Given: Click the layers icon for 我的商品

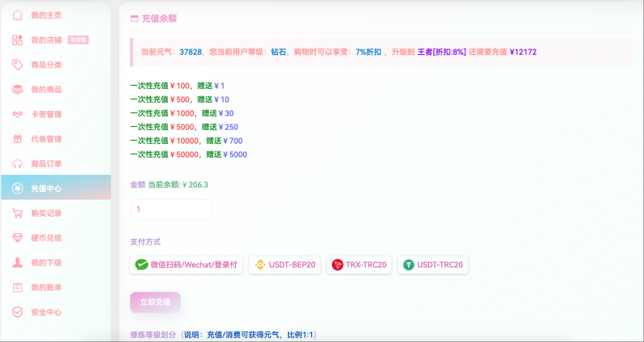Looking at the screenshot, I should (x=17, y=89).
